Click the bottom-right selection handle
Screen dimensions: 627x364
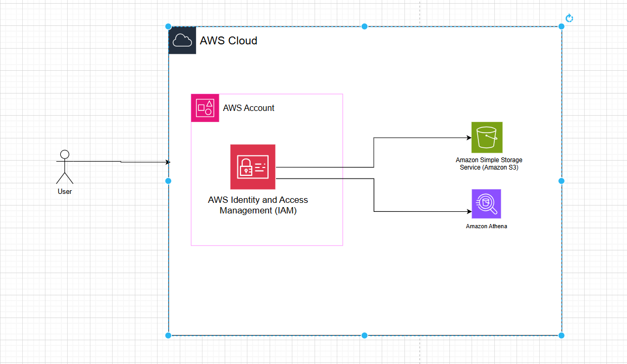tap(561, 335)
